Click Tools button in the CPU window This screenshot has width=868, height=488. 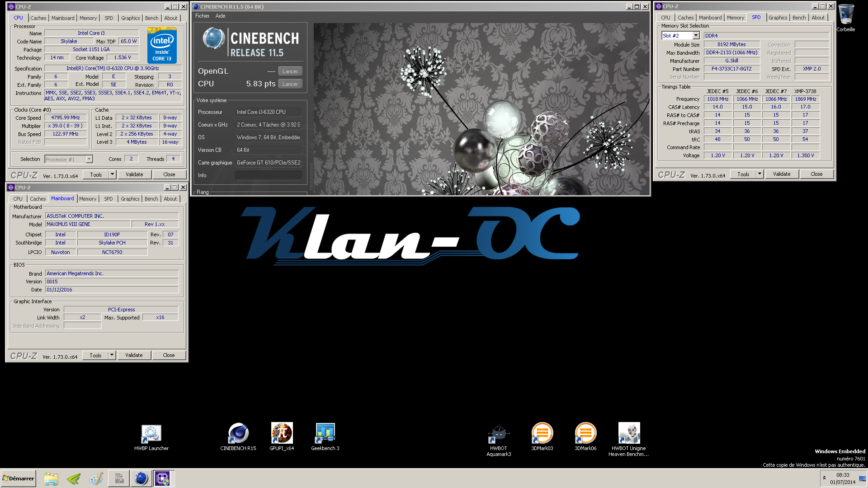[x=96, y=174]
